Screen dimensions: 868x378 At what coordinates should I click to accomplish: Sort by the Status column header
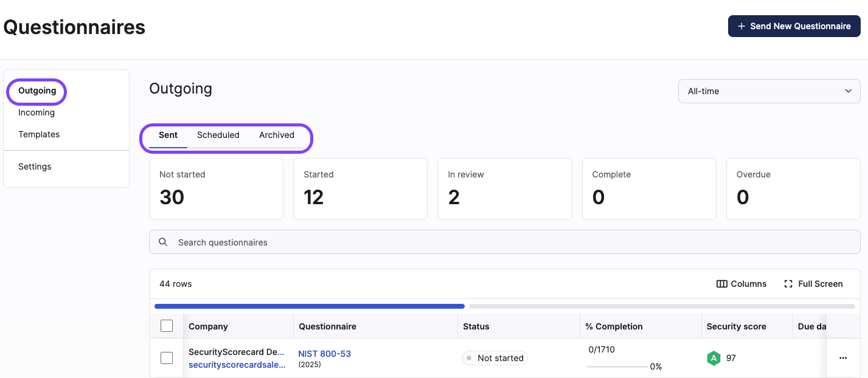point(476,326)
